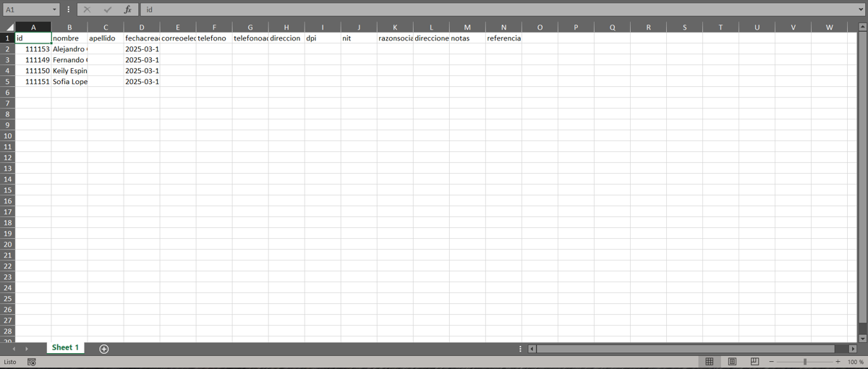Click the dpi header cell
This screenshot has width=868, height=369.
(x=323, y=38)
